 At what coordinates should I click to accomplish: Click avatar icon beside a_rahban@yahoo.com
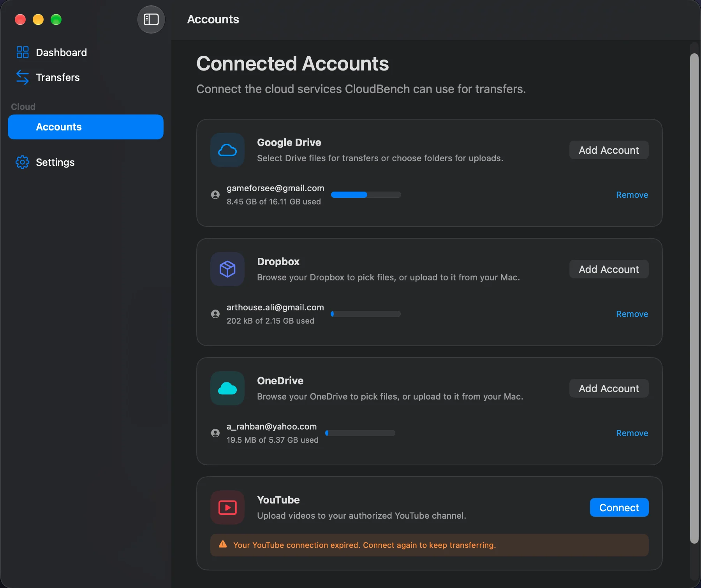215,433
